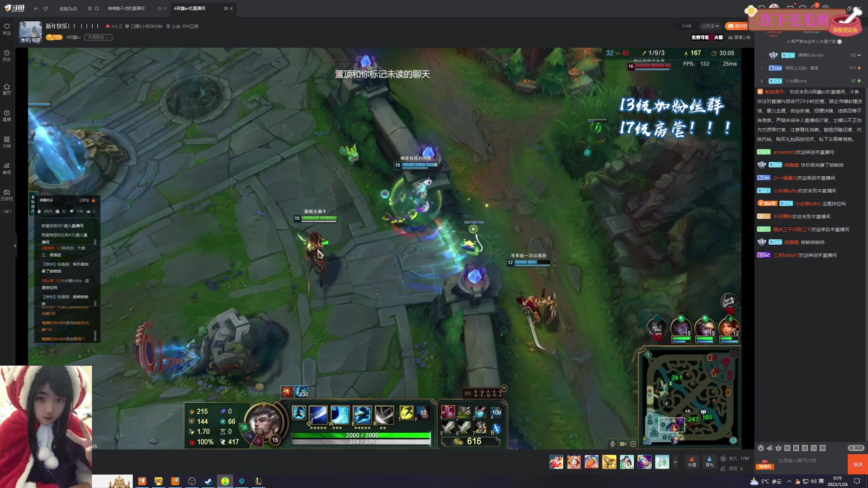This screenshot has width=868, height=488.
Task: Open the emoji picker in chat toolbar
Action: tap(761, 448)
